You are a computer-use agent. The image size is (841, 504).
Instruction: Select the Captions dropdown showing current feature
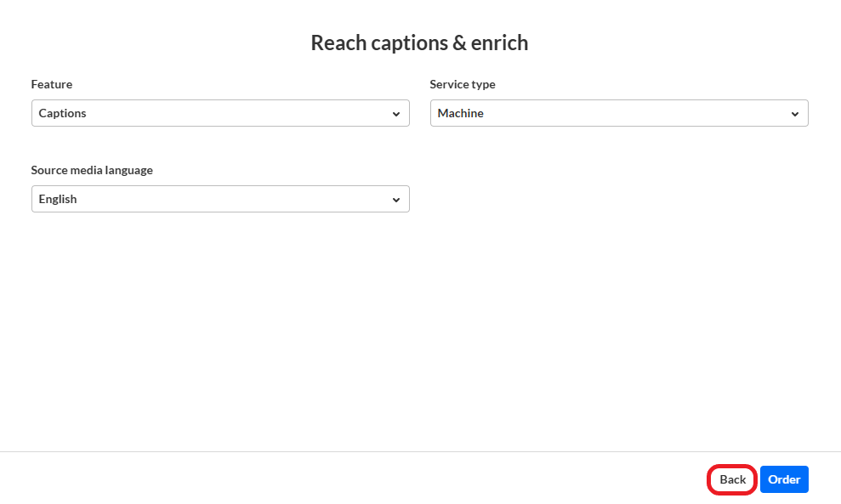coord(220,113)
